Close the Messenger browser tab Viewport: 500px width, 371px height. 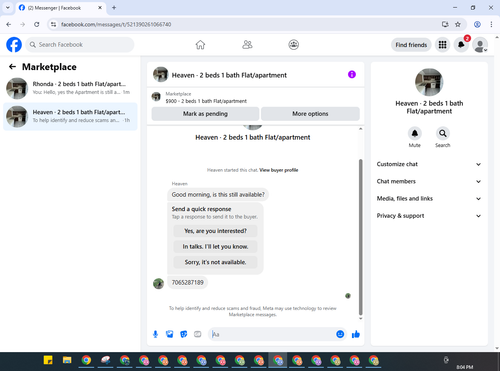point(100,8)
